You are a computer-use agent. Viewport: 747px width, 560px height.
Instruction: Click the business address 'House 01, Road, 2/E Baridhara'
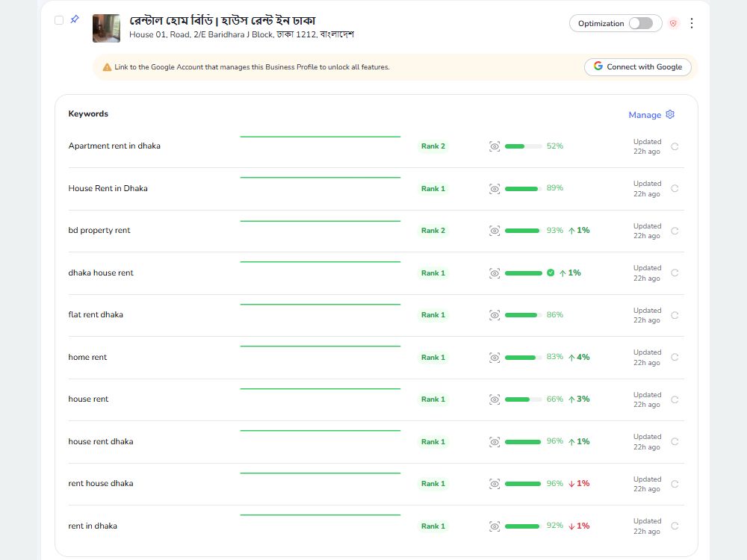[241, 35]
